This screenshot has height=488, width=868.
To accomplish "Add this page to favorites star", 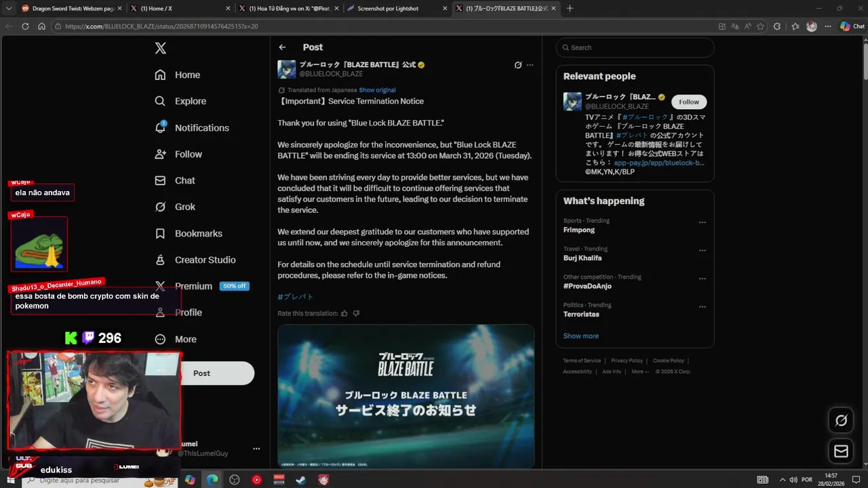I will pos(760,26).
